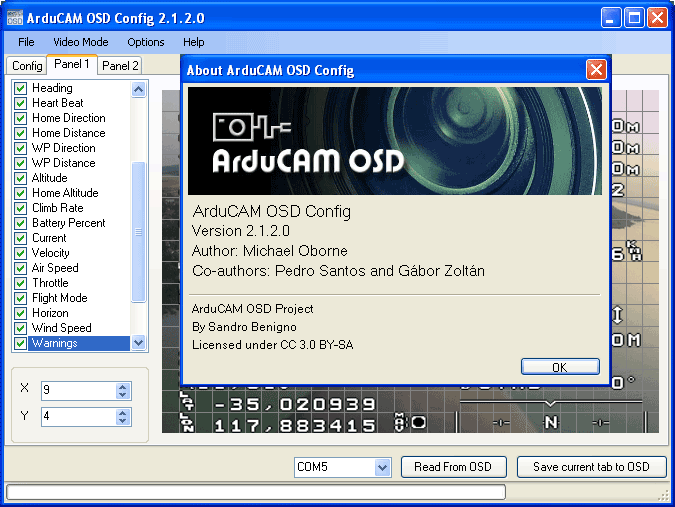Switch to the Config tab

pyautogui.click(x=27, y=66)
